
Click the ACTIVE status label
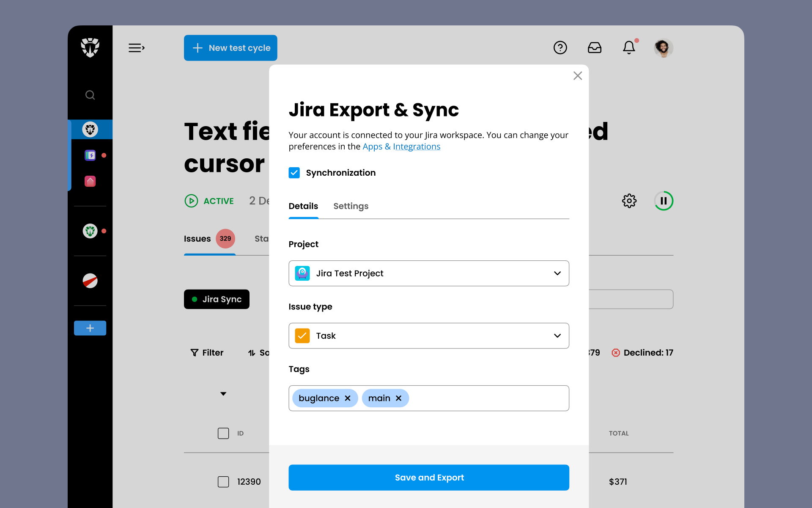(x=219, y=201)
